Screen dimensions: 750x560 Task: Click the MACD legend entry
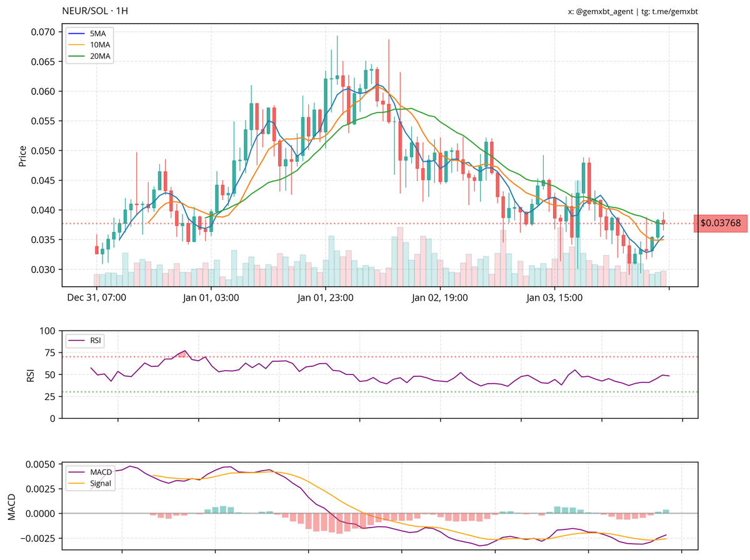click(x=91, y=472)
